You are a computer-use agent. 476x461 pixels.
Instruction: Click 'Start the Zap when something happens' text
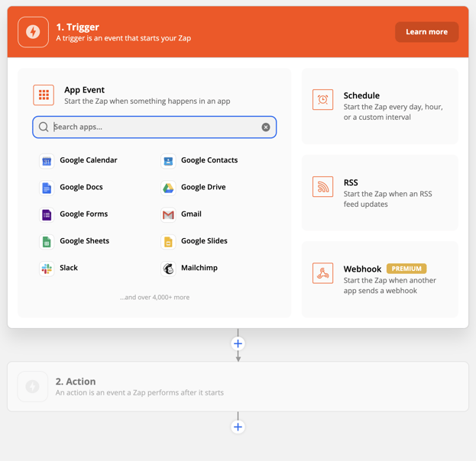click(x=147, y=102)
